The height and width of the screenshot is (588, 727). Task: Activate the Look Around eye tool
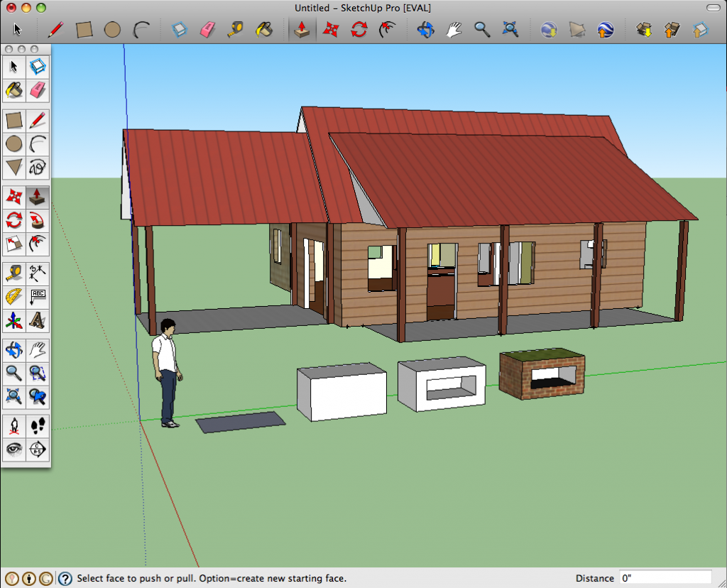coord(13,448)
